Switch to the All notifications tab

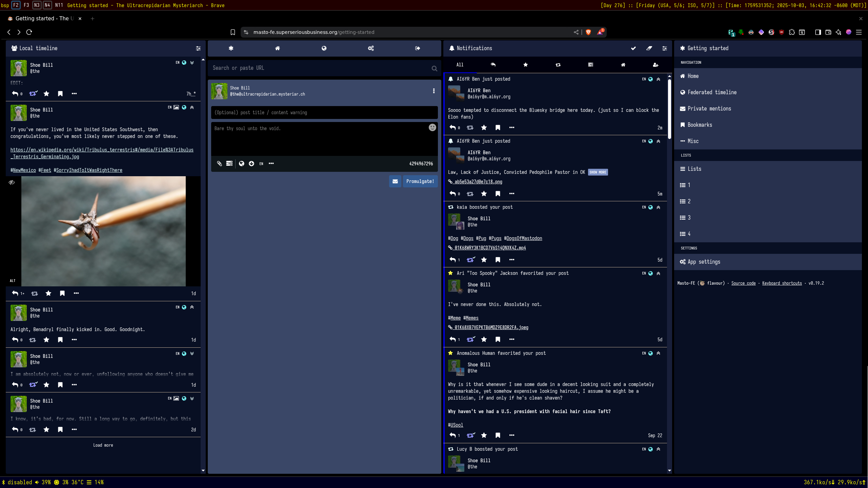click(460, 65)
